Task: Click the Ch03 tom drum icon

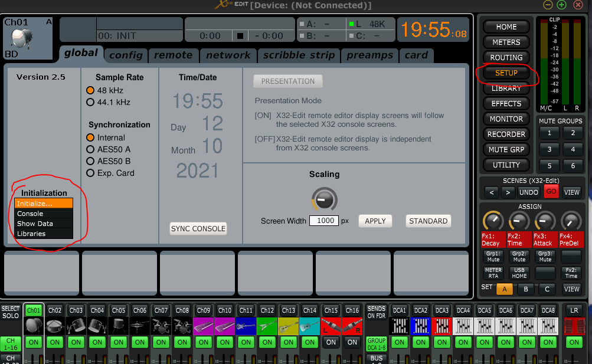Action: click(76, 326)
